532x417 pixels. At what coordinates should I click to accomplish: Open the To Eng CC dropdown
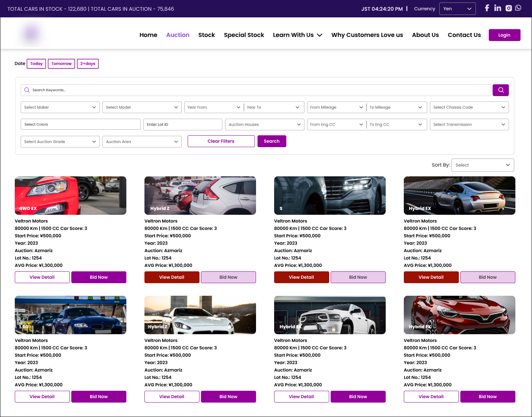point(396,125)
